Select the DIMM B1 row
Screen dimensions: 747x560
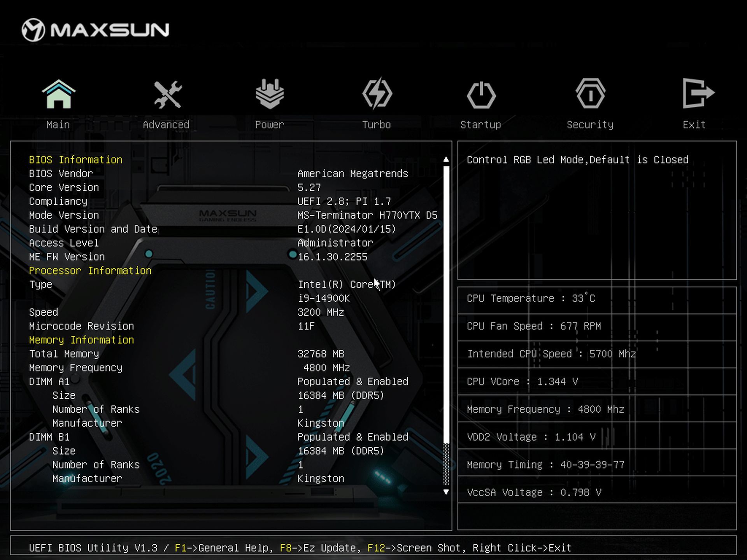pos(219,437)
